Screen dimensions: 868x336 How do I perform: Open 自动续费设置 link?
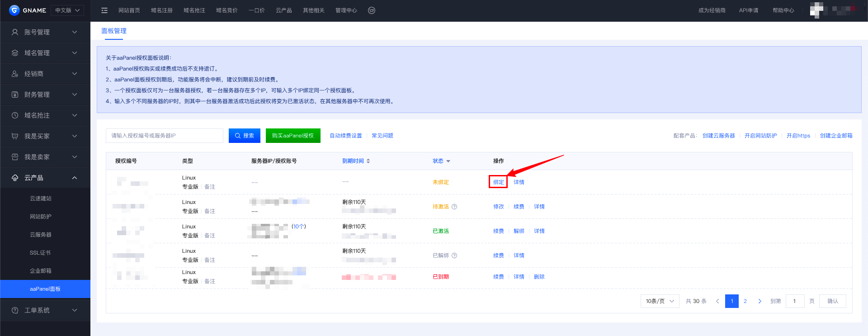point(346,136)
